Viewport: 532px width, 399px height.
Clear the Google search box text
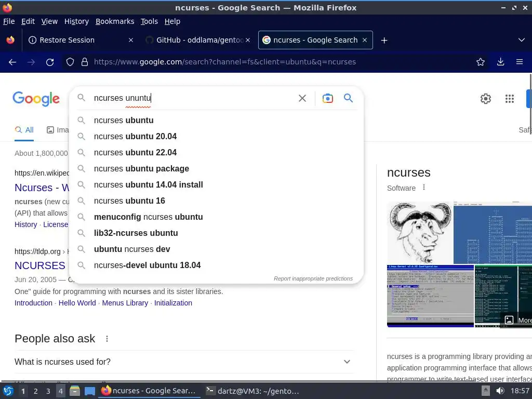click(x=302, y=98)
